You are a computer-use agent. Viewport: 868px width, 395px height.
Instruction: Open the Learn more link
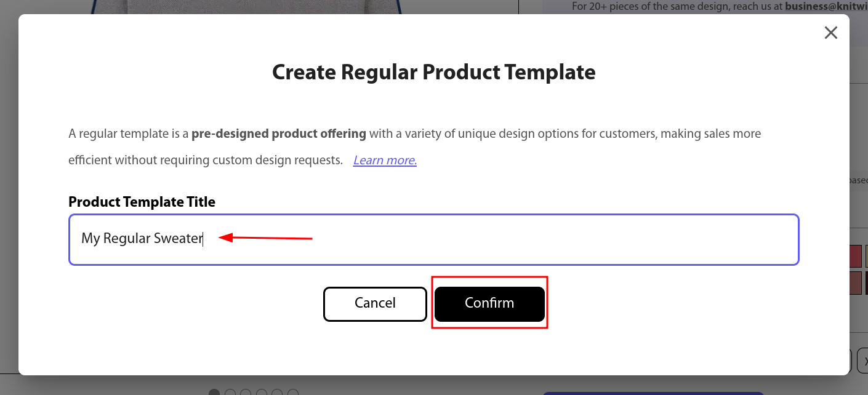385,161
